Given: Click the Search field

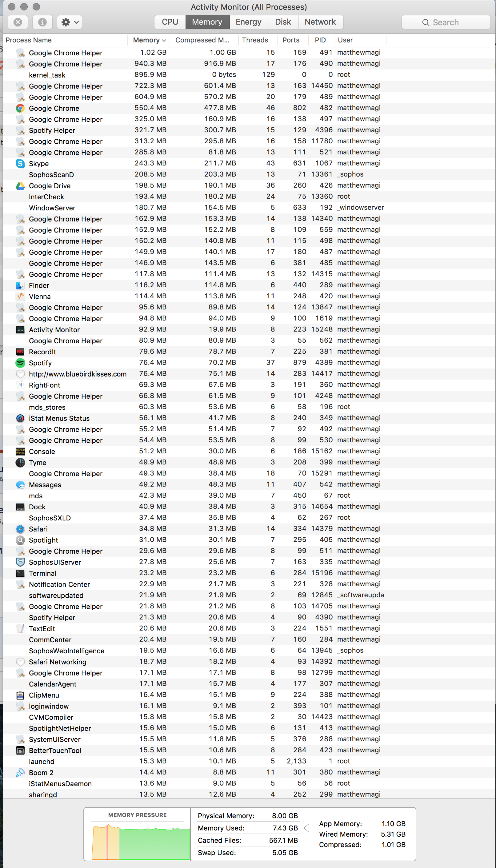Looking at the screenshot, I should pyautogui.click(x=446, y=22).
